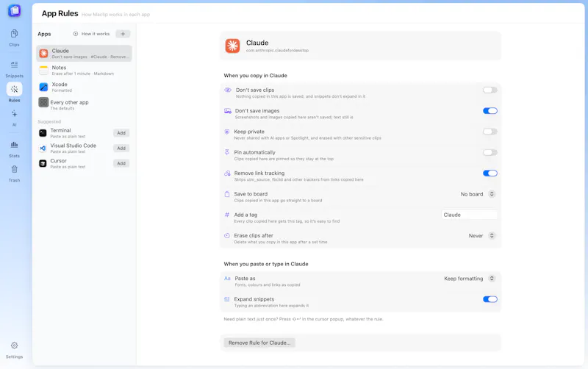Click the Claude icon in the apps list
The height and width of the screenshot is (369, 588).
tap(43, 53)
